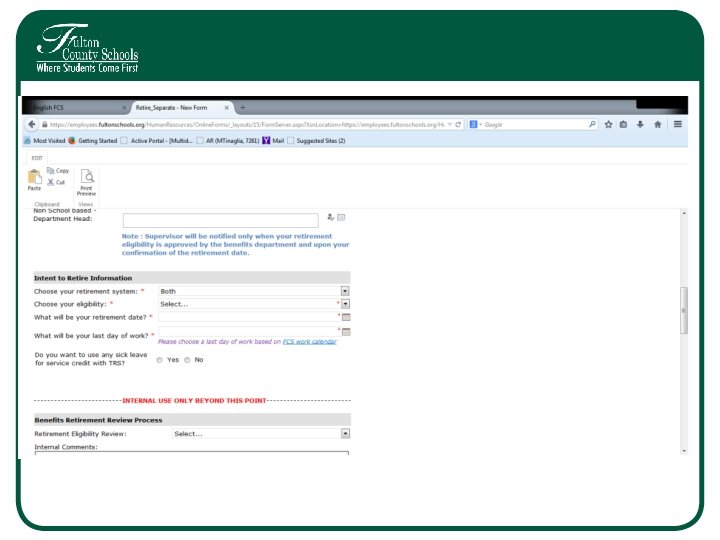Click the Internal Comments text box

tap(191, 453)
